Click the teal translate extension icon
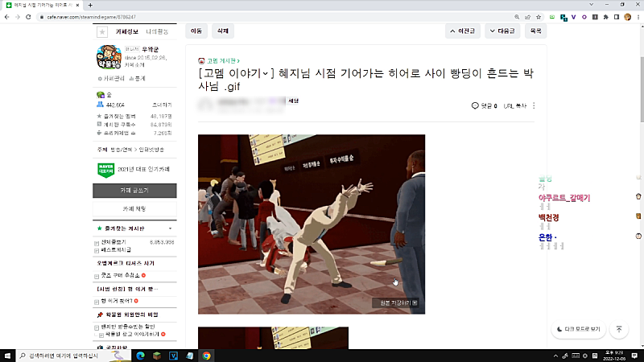644x362 pixels. pos(563,17)
